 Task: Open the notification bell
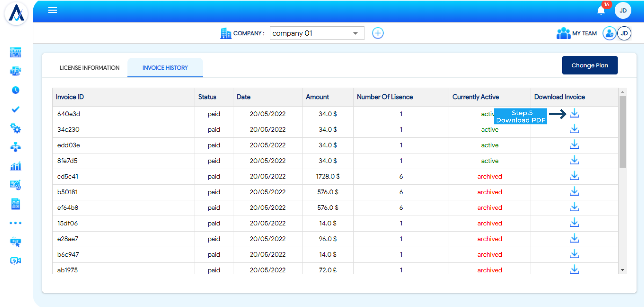[601, 11]
